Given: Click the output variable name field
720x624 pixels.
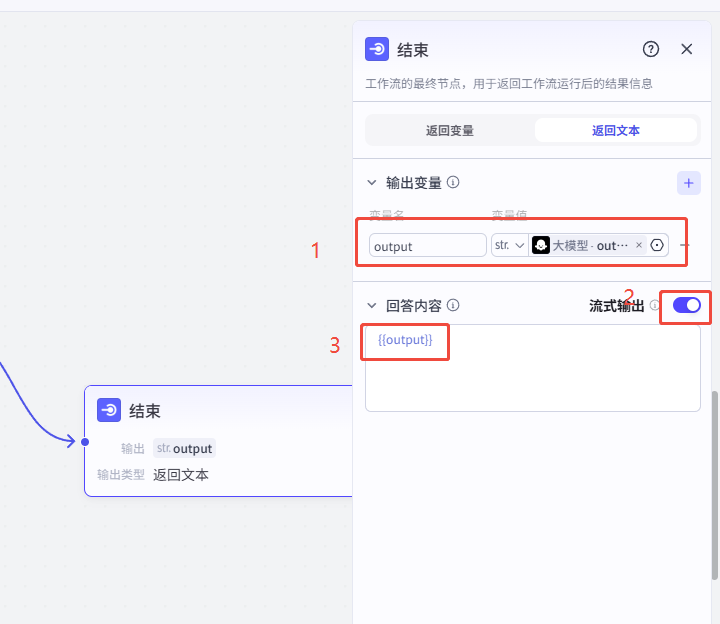Looking at the screenshot, I should pyautogui.click(x=427, y=246).
